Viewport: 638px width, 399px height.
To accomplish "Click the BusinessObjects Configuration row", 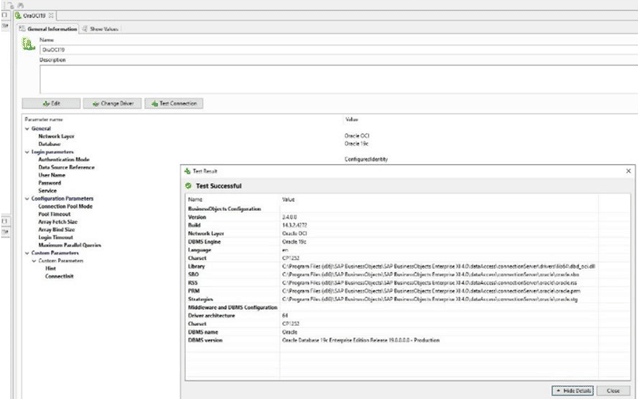I will click(x=407, y=209).
